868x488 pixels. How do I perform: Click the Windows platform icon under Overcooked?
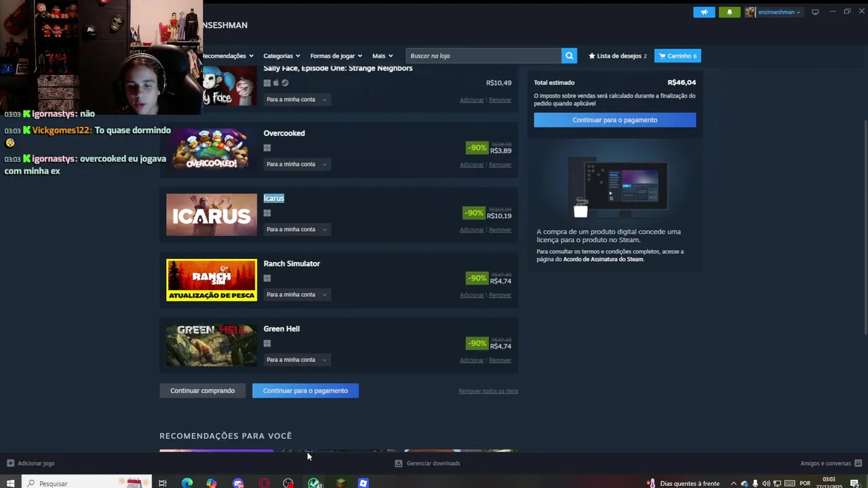[267, 148]
